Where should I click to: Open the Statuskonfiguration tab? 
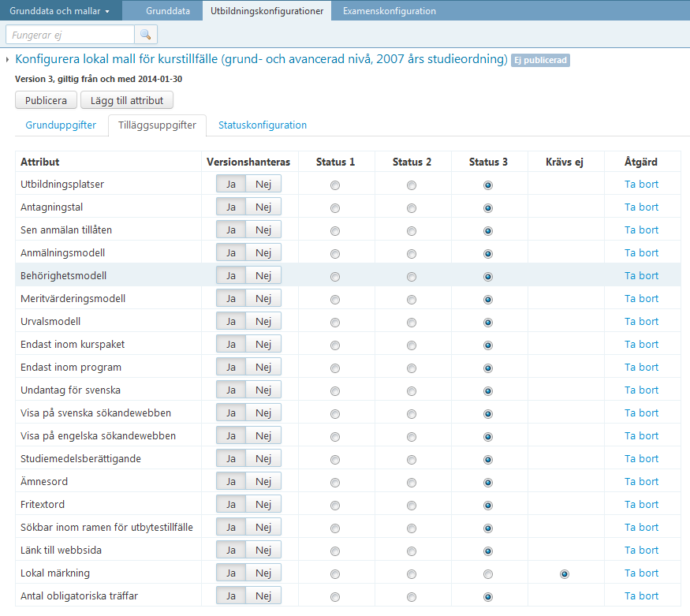pos(263,125)
